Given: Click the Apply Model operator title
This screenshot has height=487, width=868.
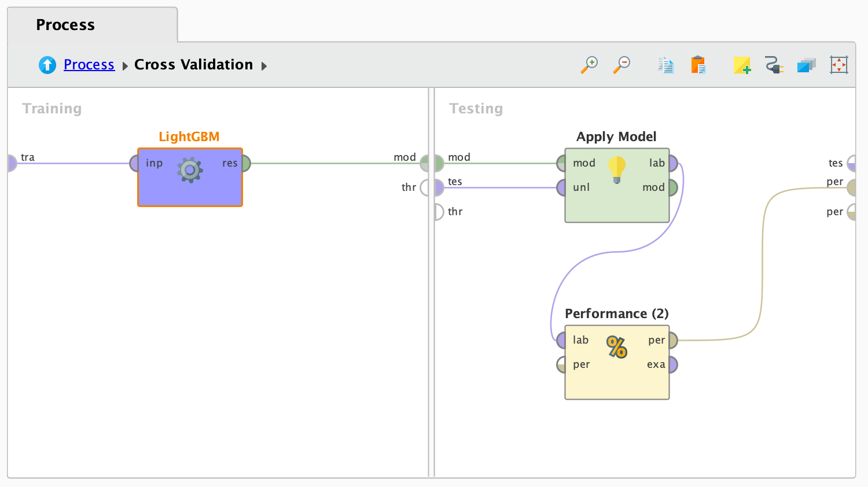Looking at the screenshot, I should (616, 137).
